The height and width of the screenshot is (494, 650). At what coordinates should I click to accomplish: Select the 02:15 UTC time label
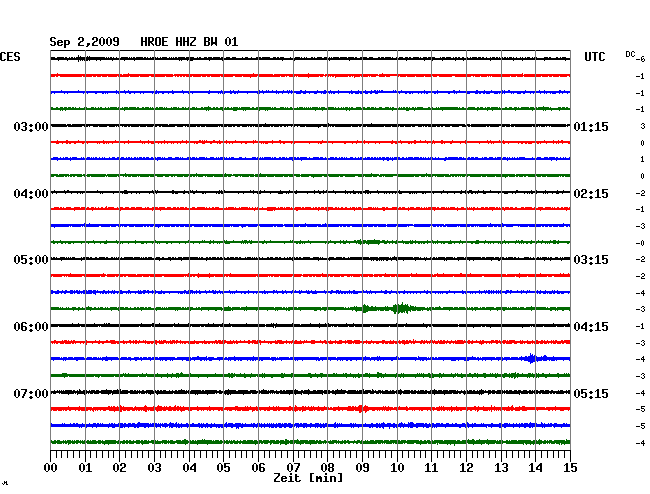coord(591,194)
